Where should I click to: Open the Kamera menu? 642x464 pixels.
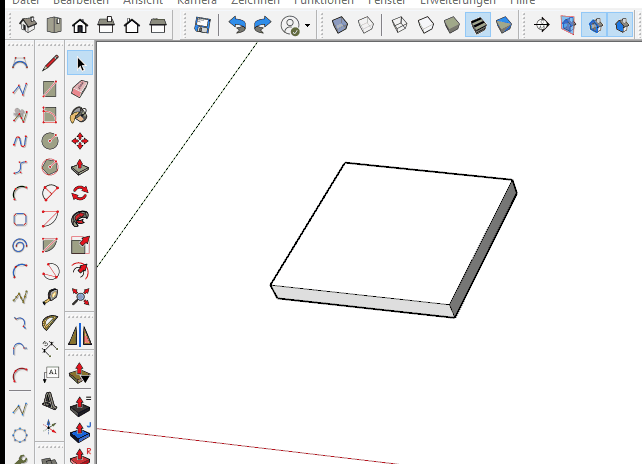(198, 2)
